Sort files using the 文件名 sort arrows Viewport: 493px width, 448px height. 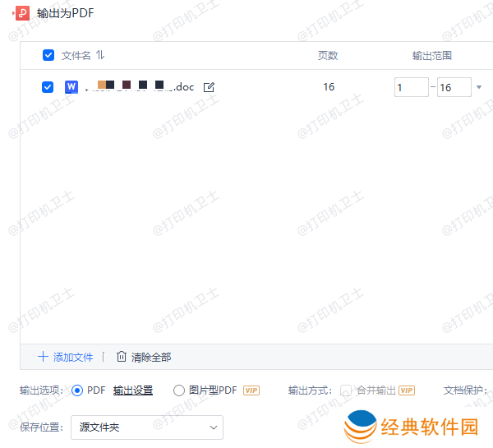coord(100,55)
